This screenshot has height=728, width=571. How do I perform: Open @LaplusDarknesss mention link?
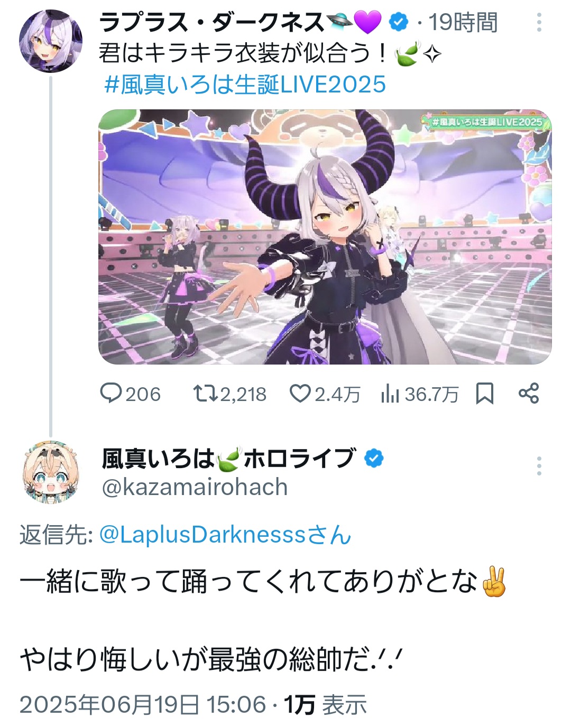point(225,535)
